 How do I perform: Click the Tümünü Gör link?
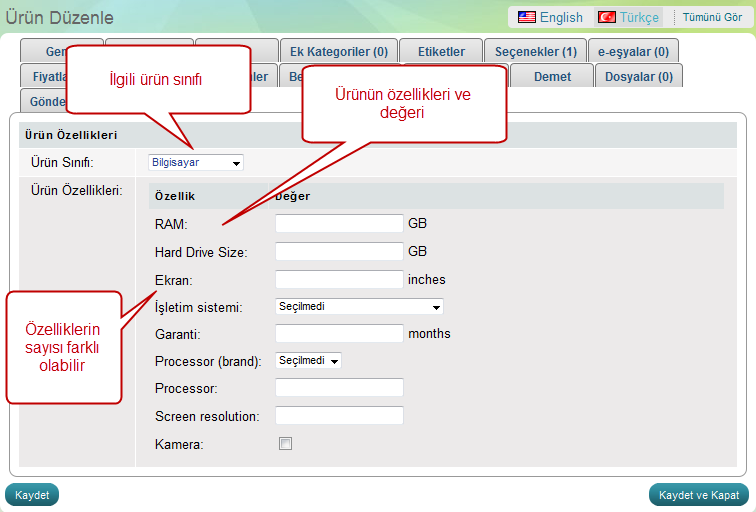coord(712,18)
